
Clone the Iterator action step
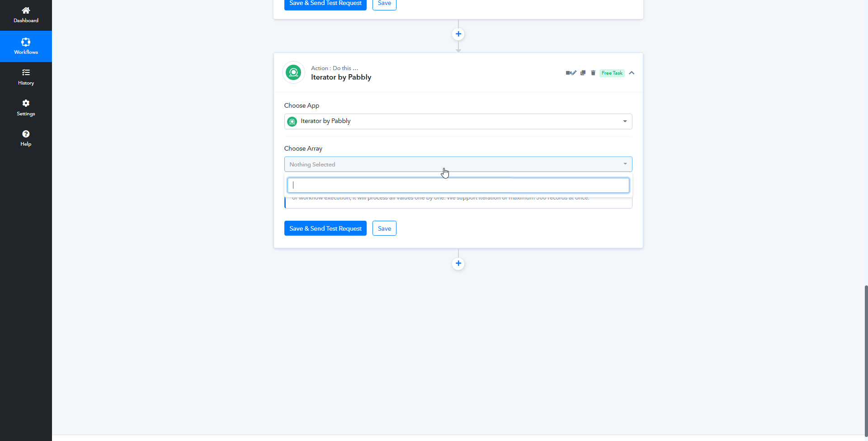pos(583,73)
